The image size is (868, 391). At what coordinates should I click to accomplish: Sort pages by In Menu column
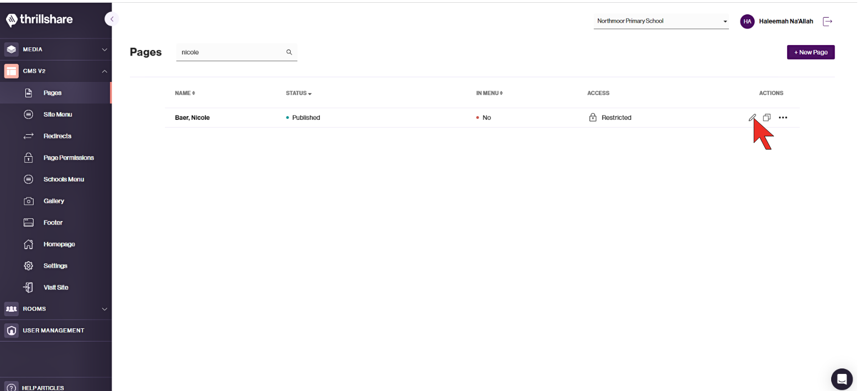coord(489,93)
